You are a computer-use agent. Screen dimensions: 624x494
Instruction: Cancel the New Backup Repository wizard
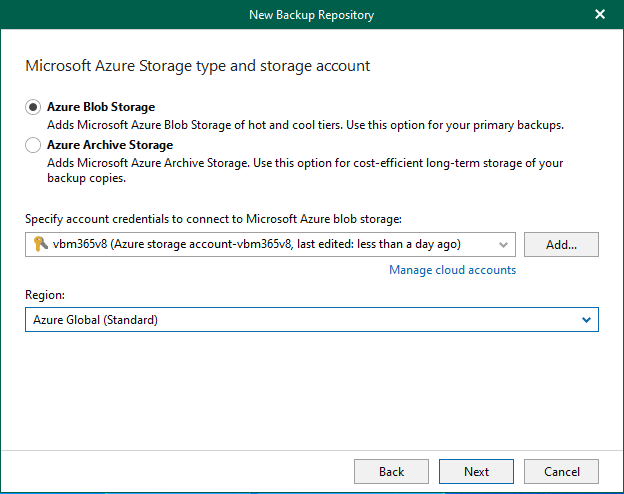point(561,471)
